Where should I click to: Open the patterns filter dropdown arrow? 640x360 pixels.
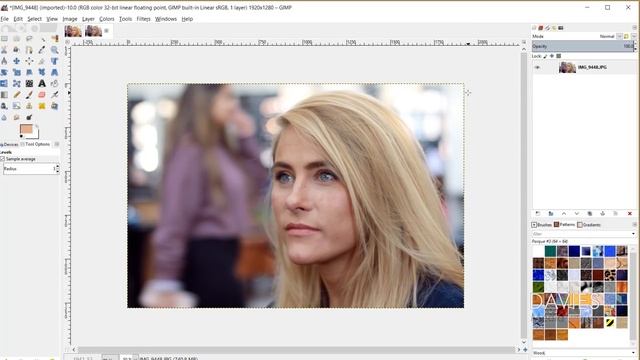[x=633, y=234]
